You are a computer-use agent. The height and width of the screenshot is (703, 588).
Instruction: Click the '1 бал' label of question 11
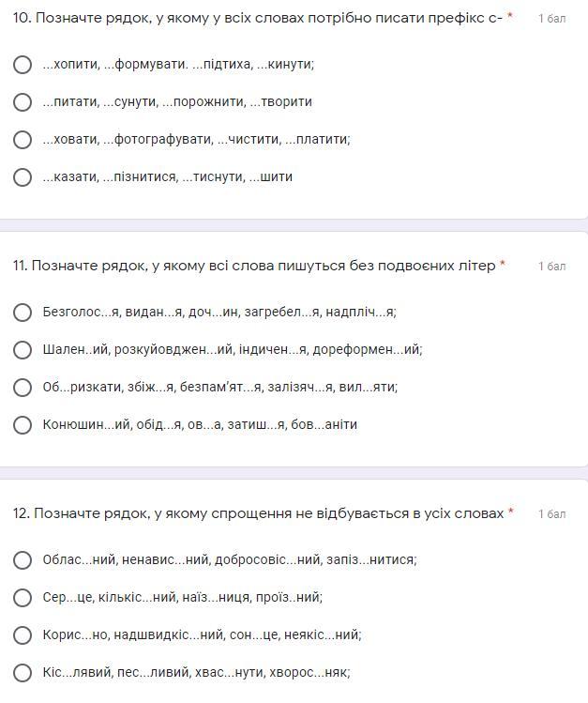pyautogui.click(x=551, y=267)
